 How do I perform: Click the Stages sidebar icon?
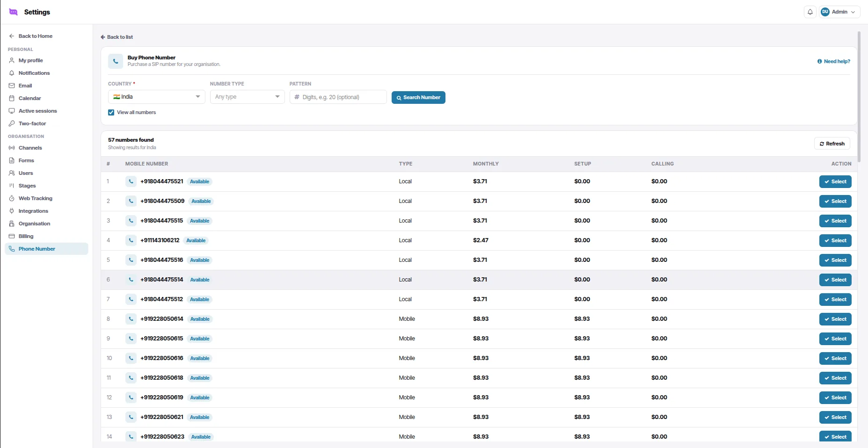[x=12, y=186]
